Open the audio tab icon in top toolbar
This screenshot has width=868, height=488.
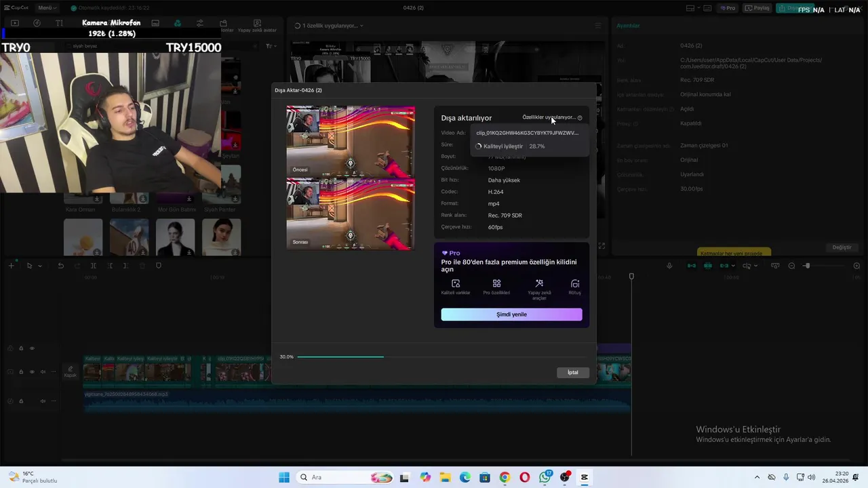(37, 23)
